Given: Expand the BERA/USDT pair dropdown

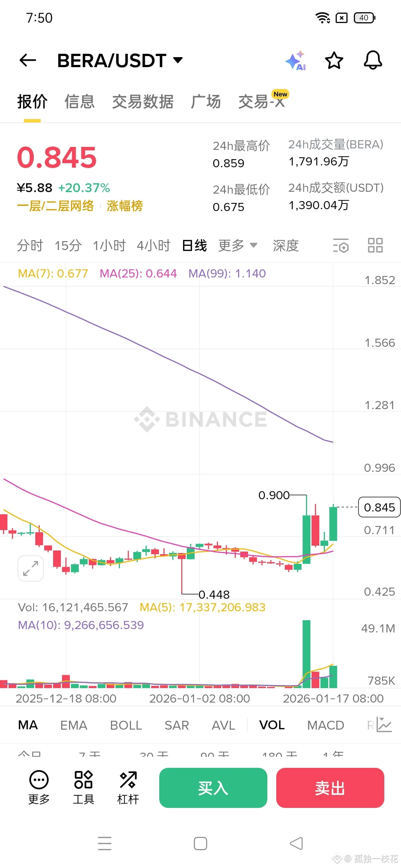Looking at the screenshot, I should tap(178, 60).
